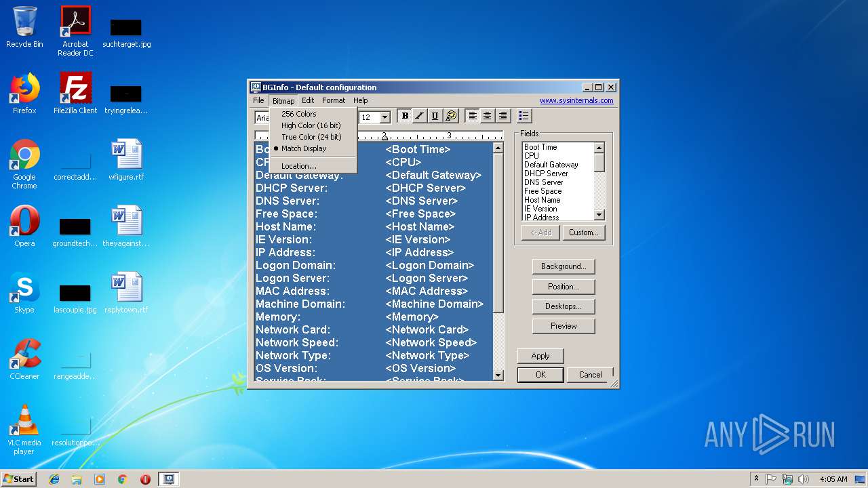Toggle Underline text formatting
This screenshot has height=488, width=868.
[435, 116]
